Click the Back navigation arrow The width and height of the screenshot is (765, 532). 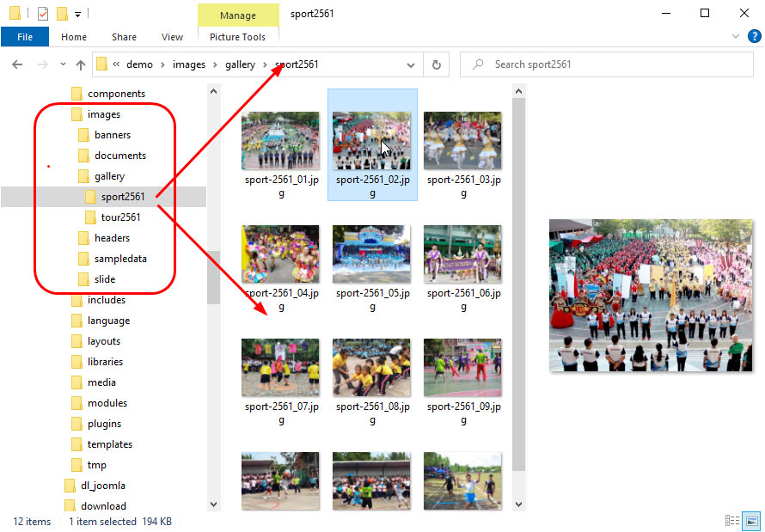(x=17, y=64)
